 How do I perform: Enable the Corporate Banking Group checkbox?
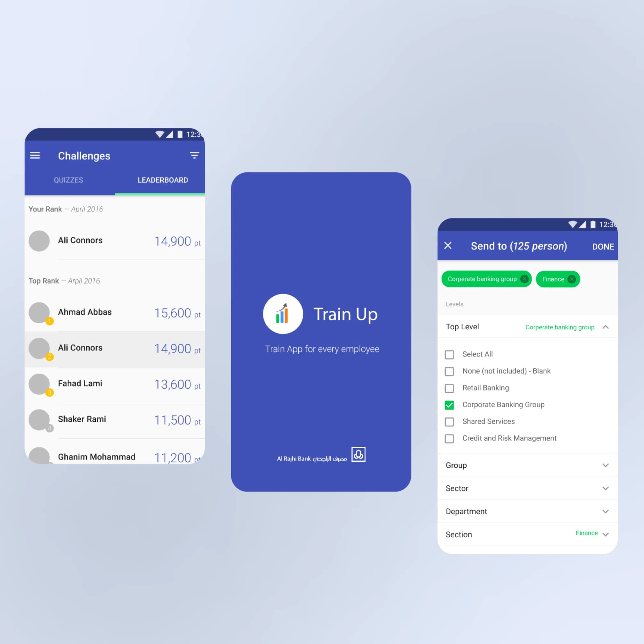click(450, 404)
